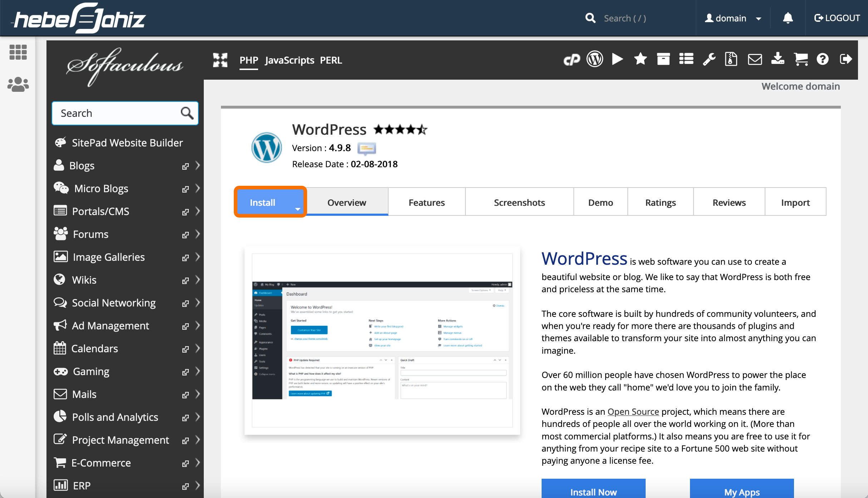The height and width of the screenshot is (498, 868).
Task: Open the users group icon in left sidebar
Action: 18,85
